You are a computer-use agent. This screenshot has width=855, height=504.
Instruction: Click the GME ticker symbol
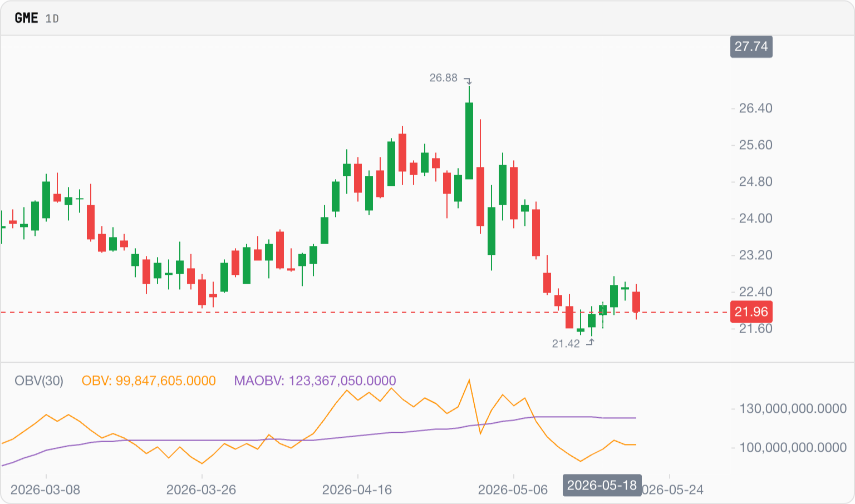pos(26,18)
